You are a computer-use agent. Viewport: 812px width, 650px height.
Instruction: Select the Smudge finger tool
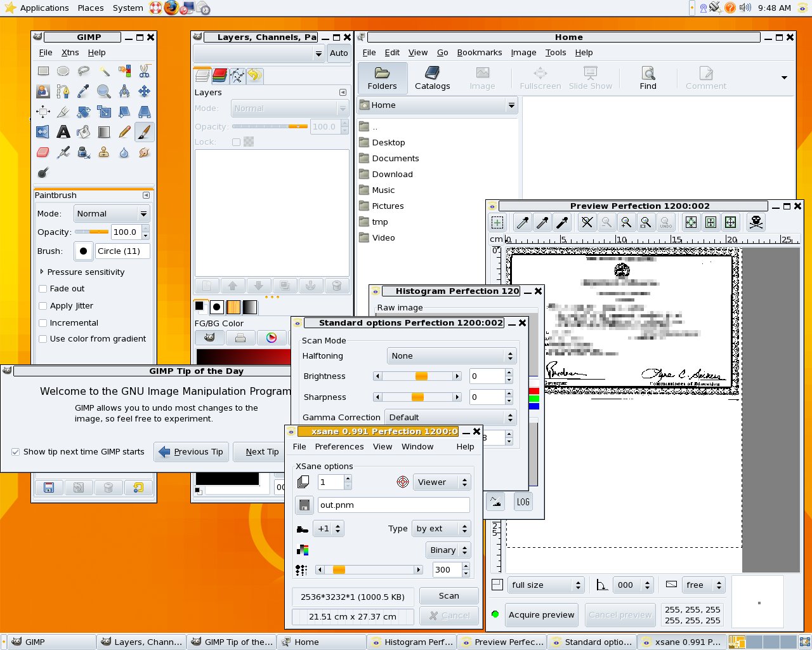[145, 152]
